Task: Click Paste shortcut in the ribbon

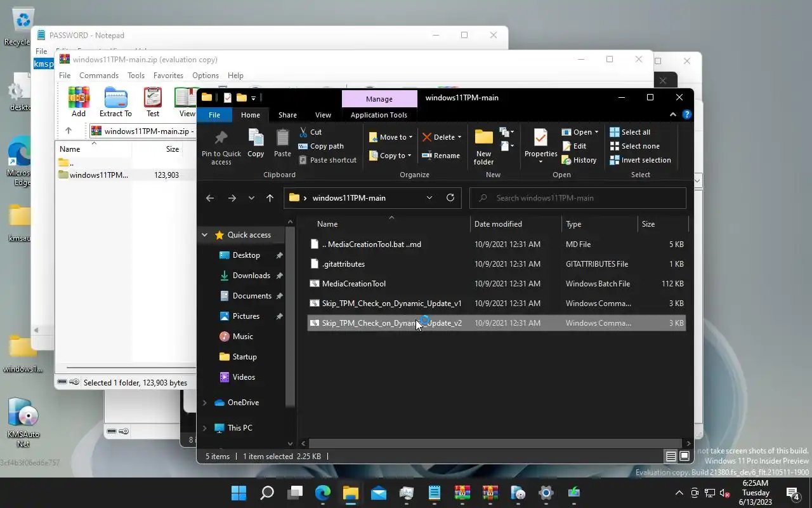Action: point(327,160)
